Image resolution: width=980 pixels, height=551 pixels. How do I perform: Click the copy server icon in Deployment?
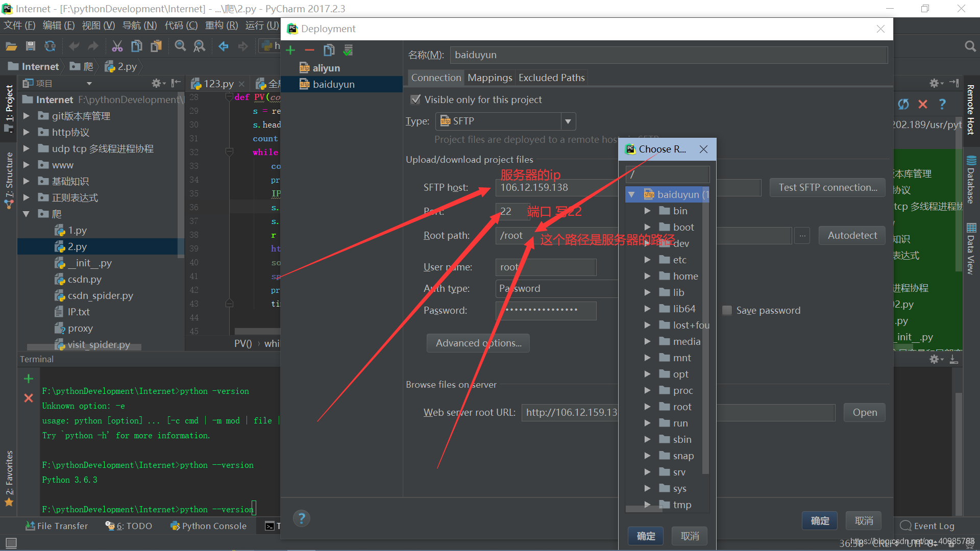329,50
